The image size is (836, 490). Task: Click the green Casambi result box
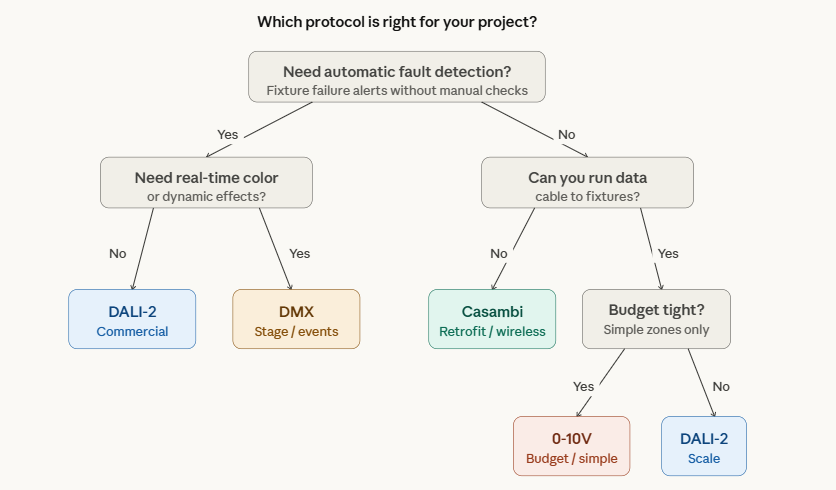click(x=492, y=319)
